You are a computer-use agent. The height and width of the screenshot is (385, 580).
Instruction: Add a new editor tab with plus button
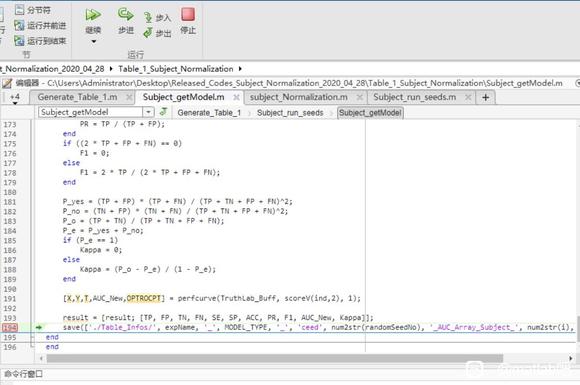486,97
